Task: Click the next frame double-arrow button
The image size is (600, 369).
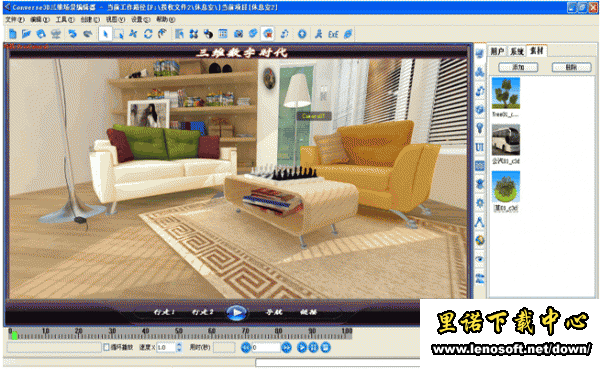Action: (286, 348)
